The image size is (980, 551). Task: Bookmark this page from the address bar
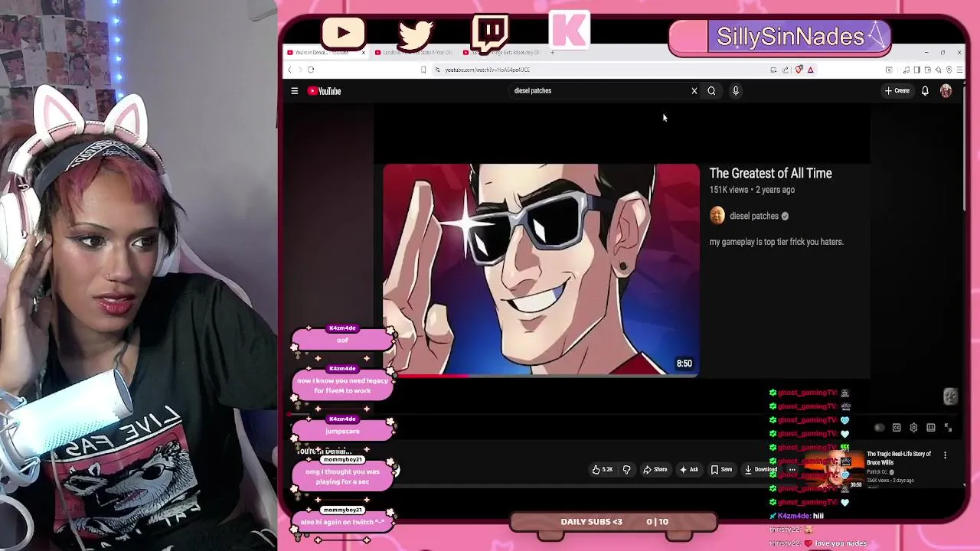[423, 70]
